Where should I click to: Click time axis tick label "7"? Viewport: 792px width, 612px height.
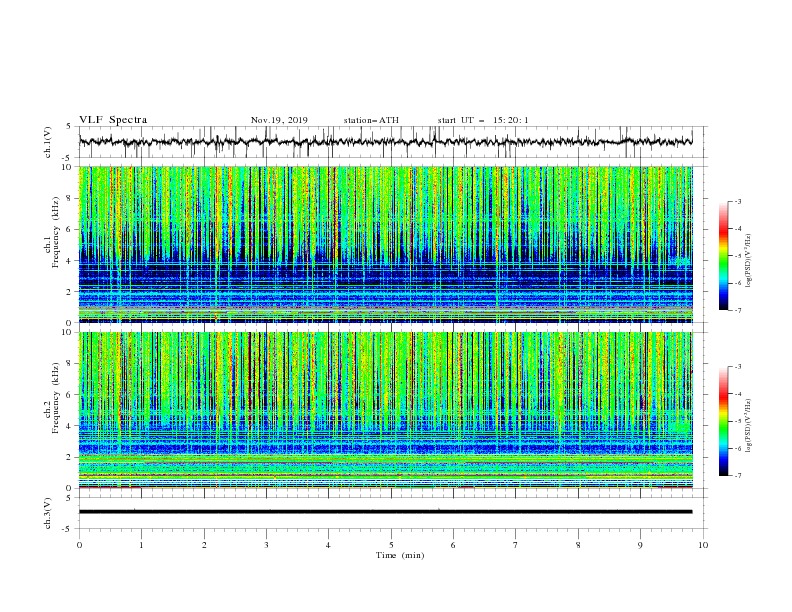pyautogui.click(x=516, y=545)
